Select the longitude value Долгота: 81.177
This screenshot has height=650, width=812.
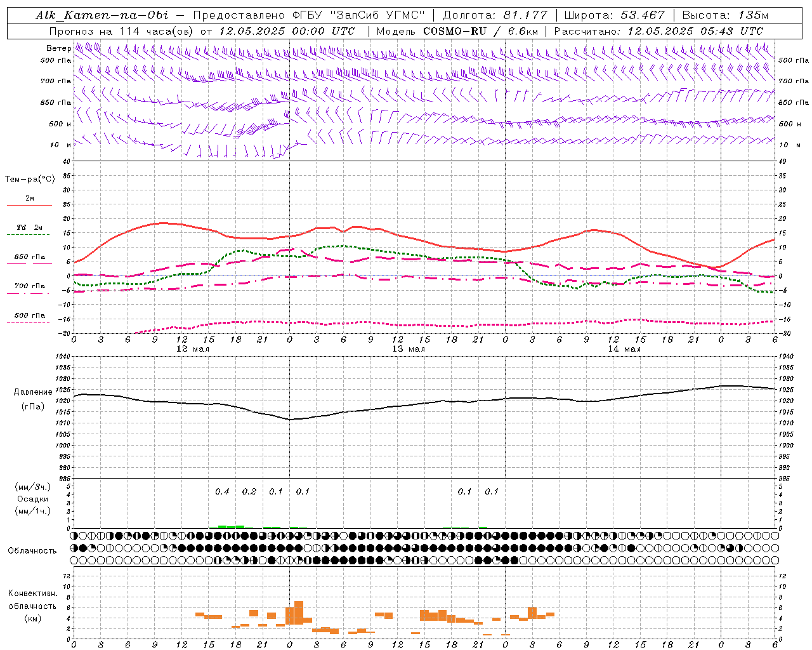coord(495,15)
